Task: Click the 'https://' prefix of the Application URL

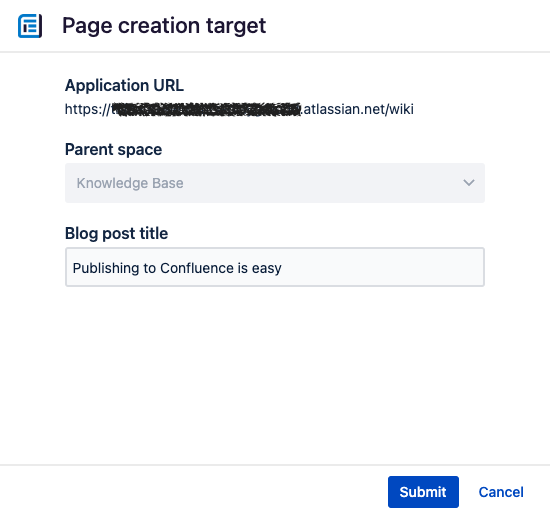Action: point(88,109)
